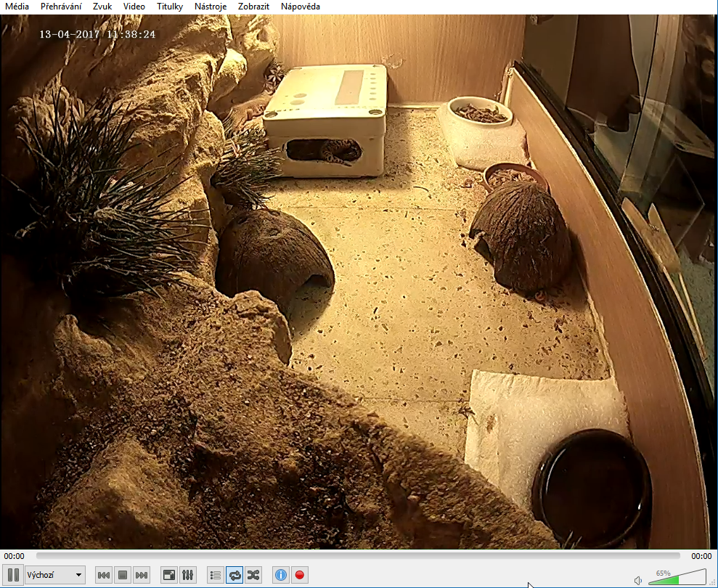Viewport: 718px width, 588px height.
Task: Pause the video playback
Action: point(13,575)
